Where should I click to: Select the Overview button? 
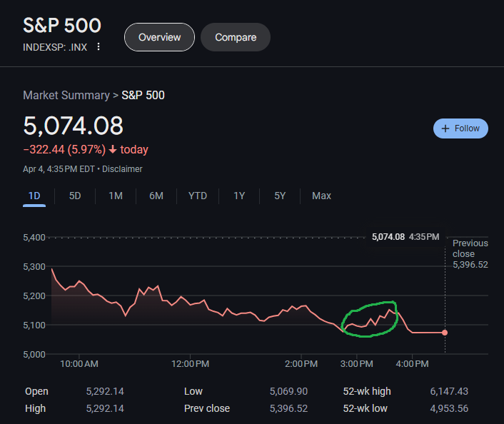[x=159, y=37]
